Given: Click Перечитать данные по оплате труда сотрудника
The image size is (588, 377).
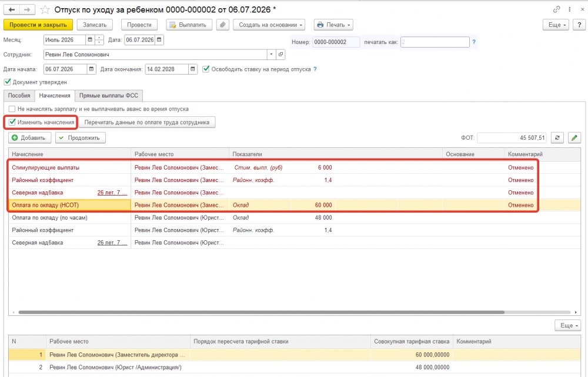Looking at the screenshot, I should click(x=147, y=122).
